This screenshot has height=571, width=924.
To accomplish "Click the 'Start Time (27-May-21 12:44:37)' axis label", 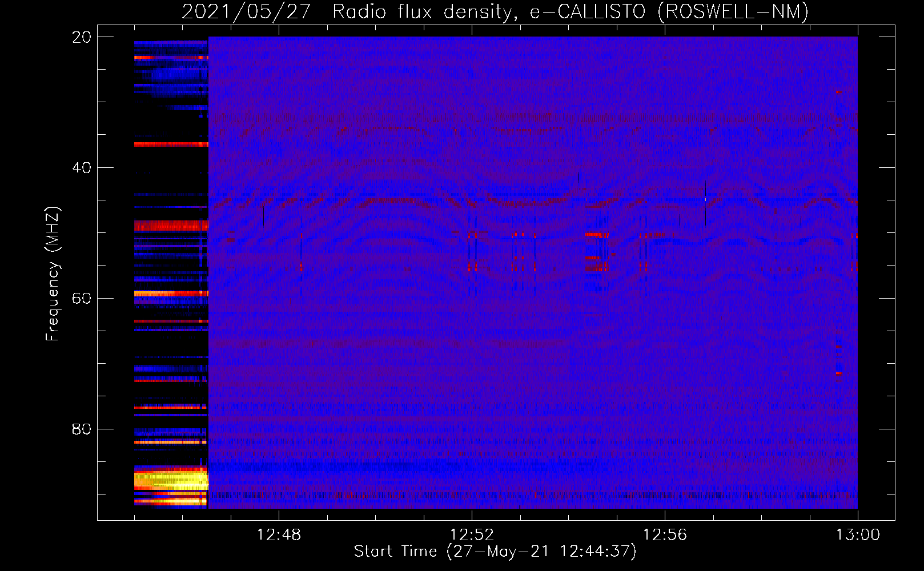I will pos(495,552).
